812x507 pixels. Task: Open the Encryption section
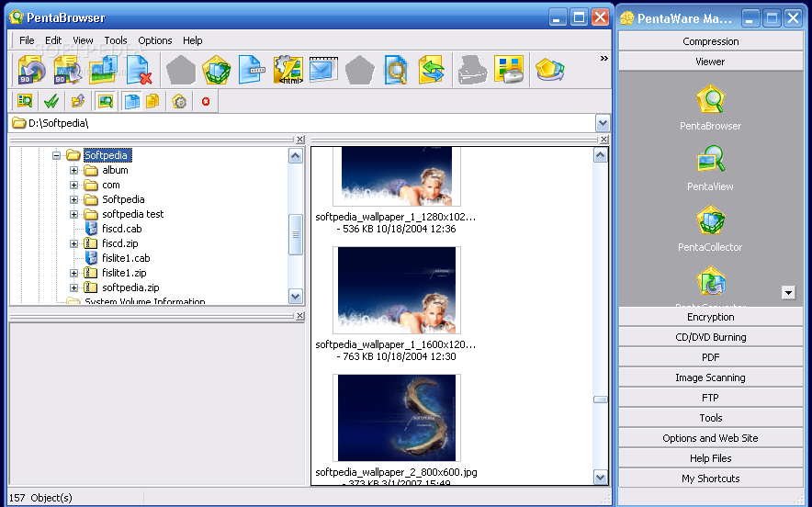(x=711, y=317)
